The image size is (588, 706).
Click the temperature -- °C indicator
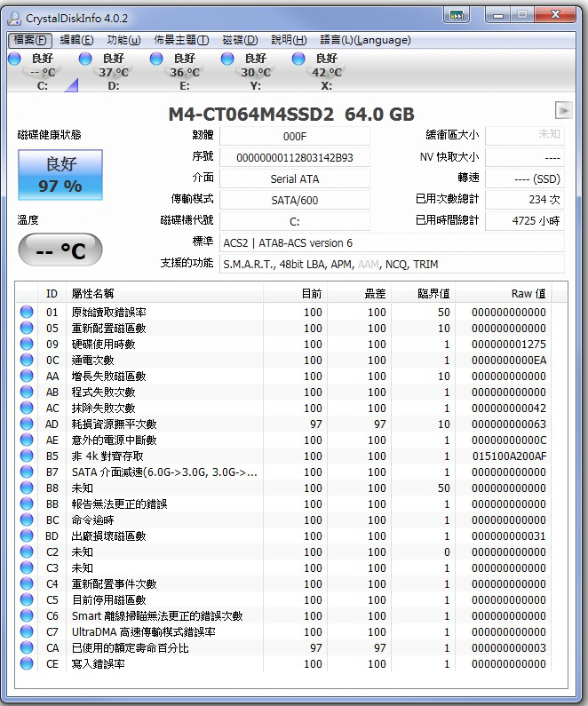[x=60, y=250]
